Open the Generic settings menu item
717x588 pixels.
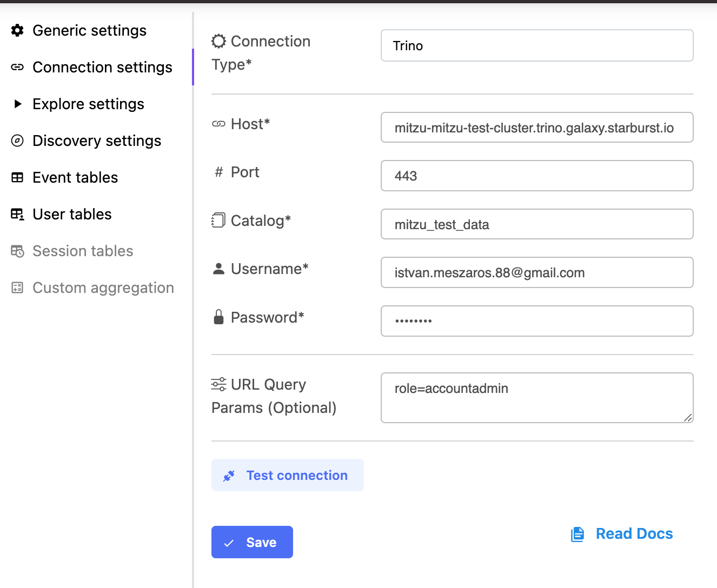pyautogui.click(x=89, y=31)
